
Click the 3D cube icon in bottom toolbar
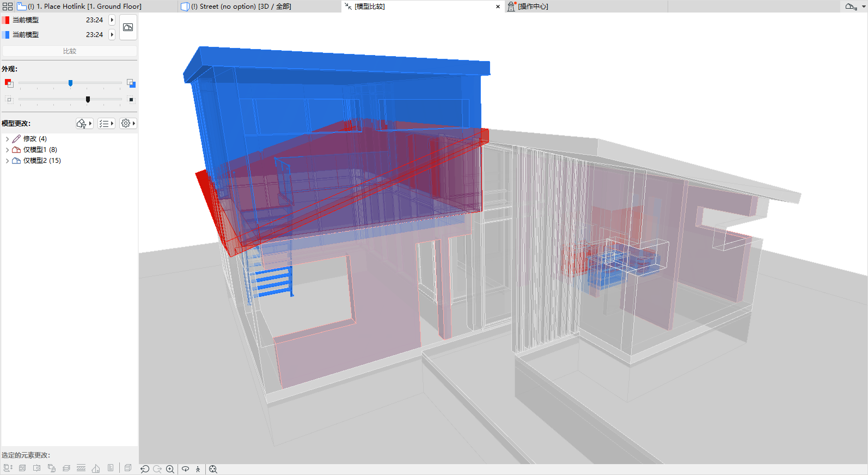tap(128, 468)
